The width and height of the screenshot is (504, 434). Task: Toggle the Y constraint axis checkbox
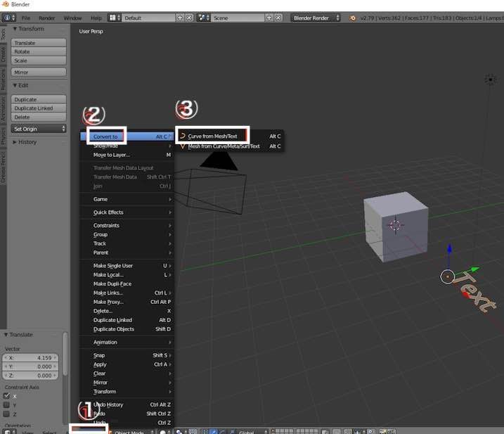click(x=6, y=404)
